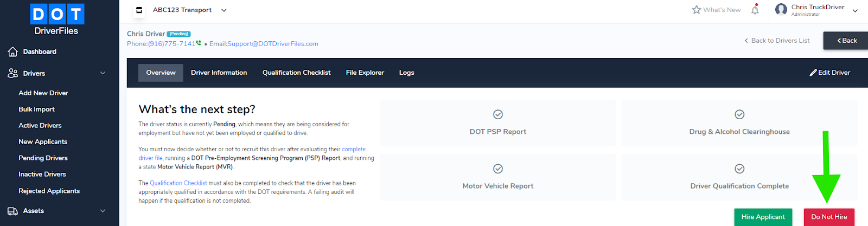Switch to the File Explorer tab
The image size is (868, 226).
click(365, 73)
